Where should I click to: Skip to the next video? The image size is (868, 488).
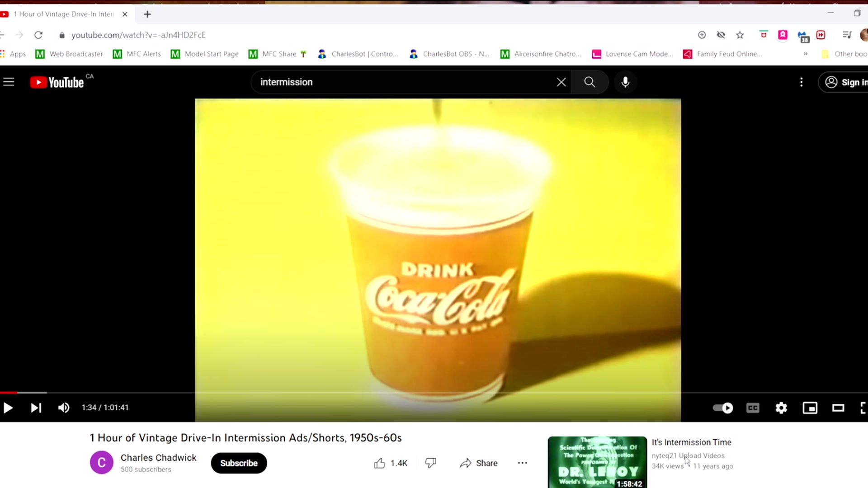(36, 408)
